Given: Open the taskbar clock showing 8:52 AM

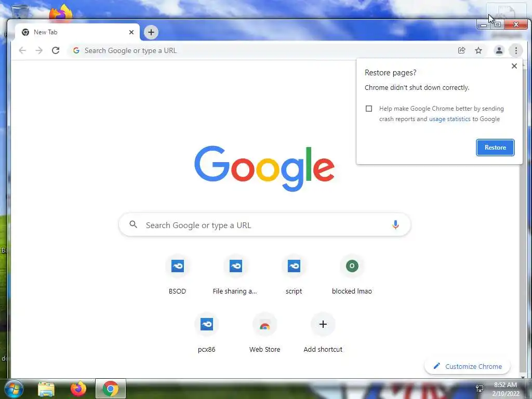Looking at the screenshot, I should click(x=506, y=389).
